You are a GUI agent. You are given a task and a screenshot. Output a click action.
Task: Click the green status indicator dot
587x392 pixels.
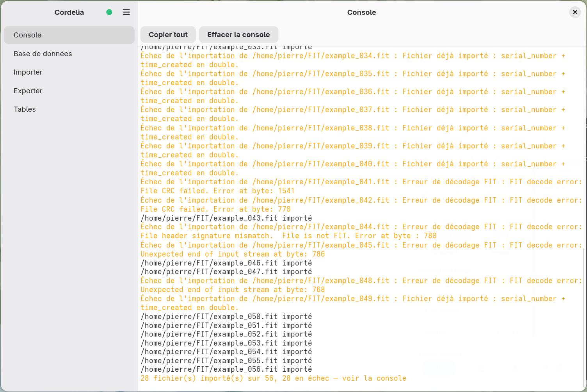(109, 12)
